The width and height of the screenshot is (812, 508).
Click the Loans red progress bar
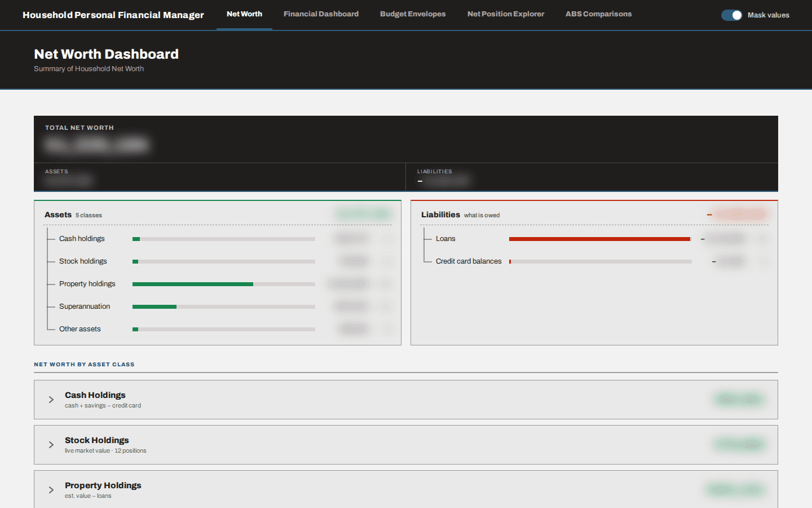(599, 239)
